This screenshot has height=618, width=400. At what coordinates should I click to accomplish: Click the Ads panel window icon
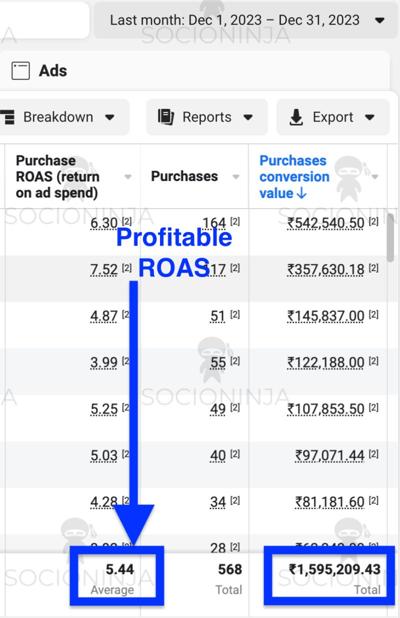pyautogui.click(x=20, y=71)
